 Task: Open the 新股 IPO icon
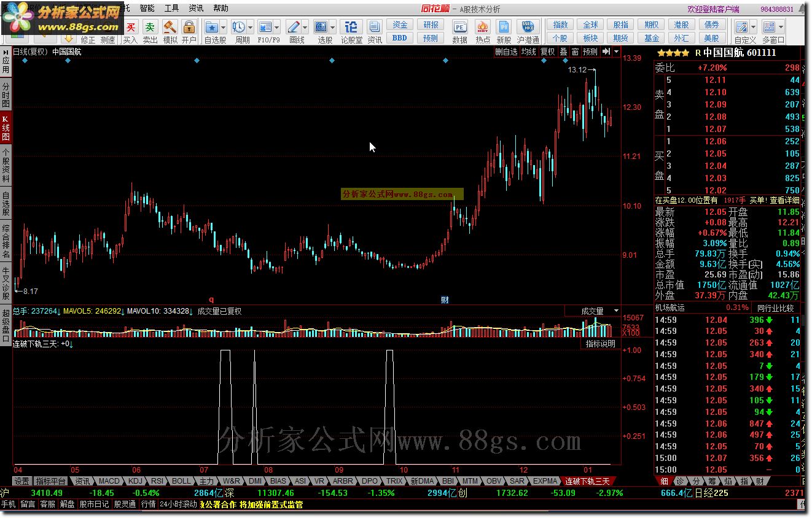tap(504, 27)
